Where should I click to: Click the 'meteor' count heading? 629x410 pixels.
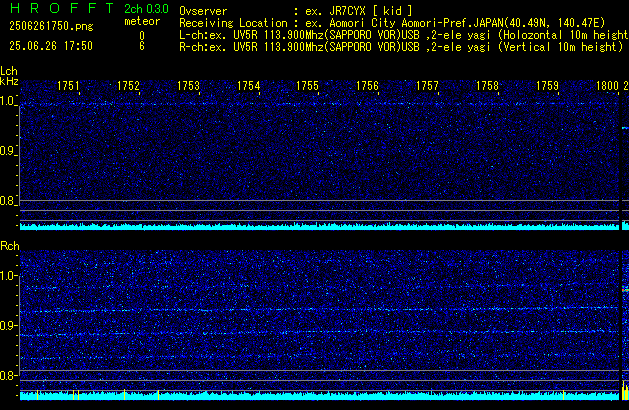[142, 21]
